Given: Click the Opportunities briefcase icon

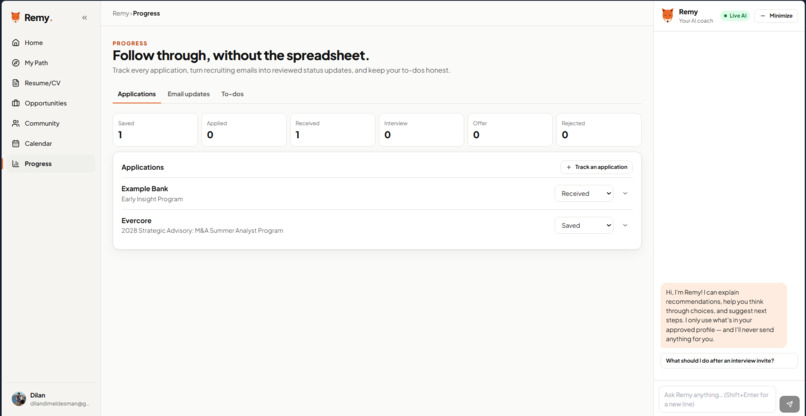Looking at the screenshot, I should coord(15,103).
